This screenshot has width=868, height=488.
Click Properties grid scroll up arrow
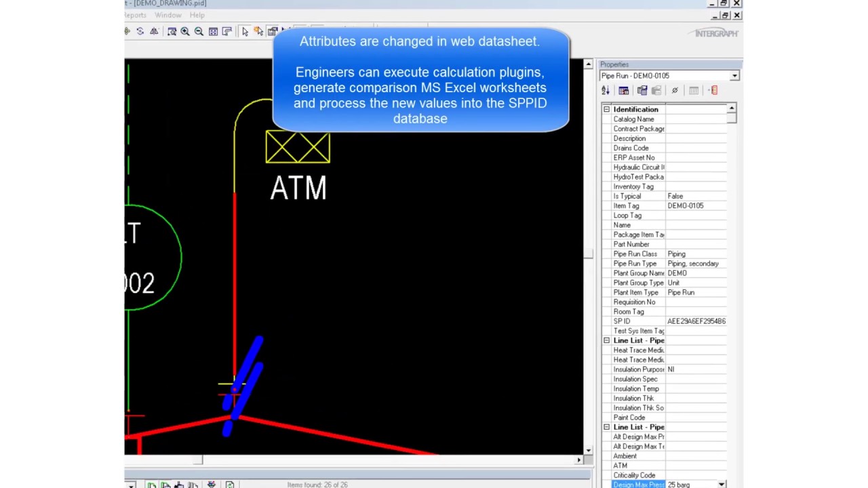(732, 108)
